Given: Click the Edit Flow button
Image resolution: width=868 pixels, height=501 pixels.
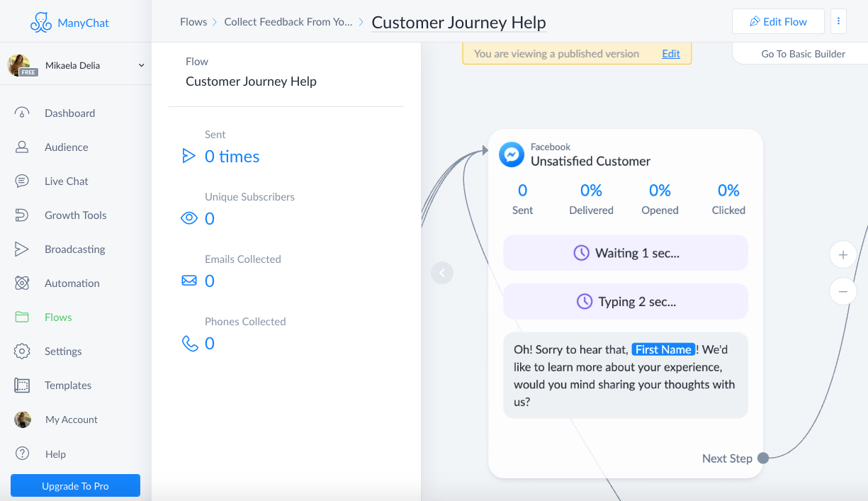Looking at the screenshot, I should (778, 21).
